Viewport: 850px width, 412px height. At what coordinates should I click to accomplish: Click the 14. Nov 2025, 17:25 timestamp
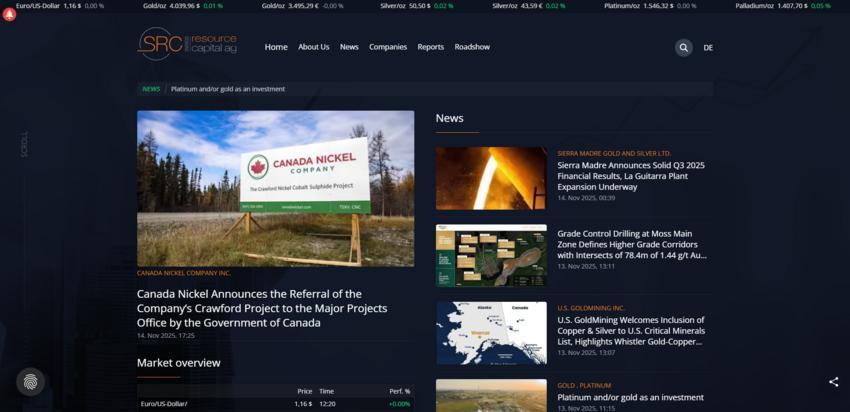coord(166,336)
